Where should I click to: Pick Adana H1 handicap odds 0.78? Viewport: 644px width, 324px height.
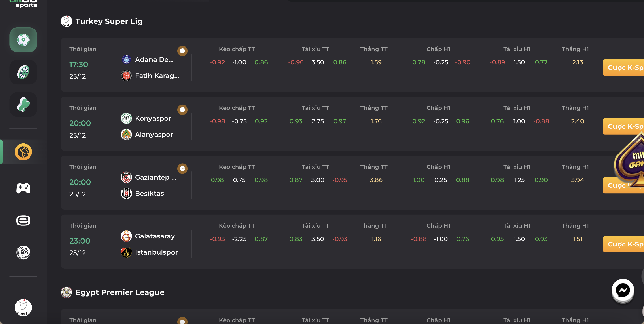click(419, 62)
